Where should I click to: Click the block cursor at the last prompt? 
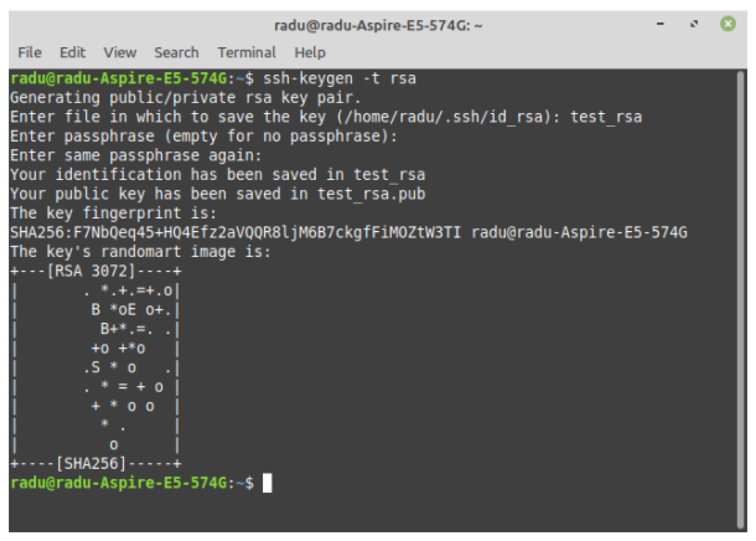(x=267, y=483)
